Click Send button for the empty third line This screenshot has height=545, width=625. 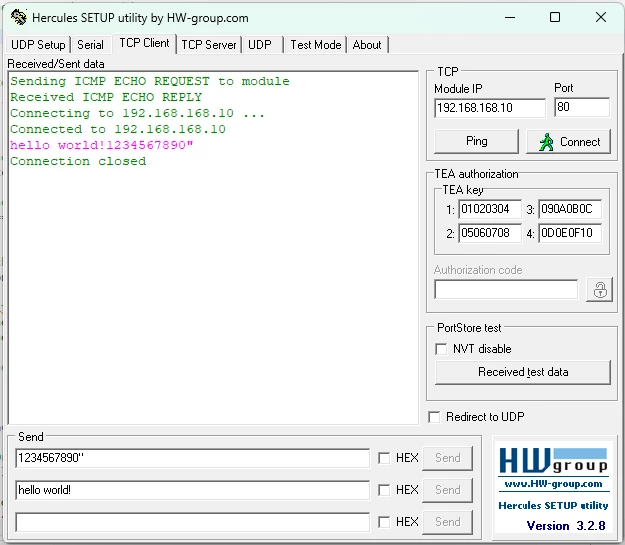(448, 522)
